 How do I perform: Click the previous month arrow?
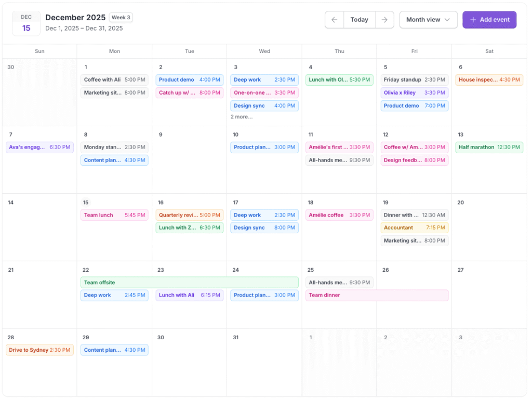[x=334, y=20]
